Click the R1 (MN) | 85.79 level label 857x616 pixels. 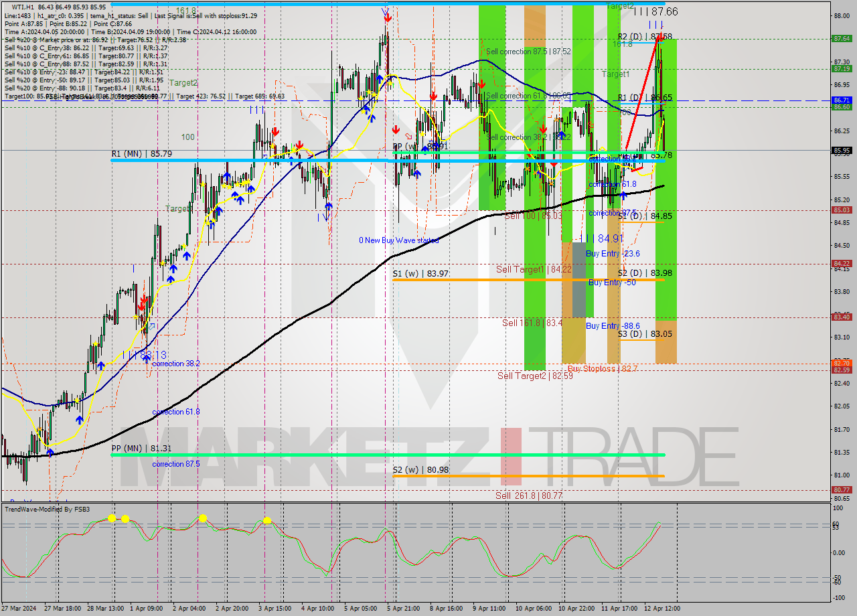[141, 154]
